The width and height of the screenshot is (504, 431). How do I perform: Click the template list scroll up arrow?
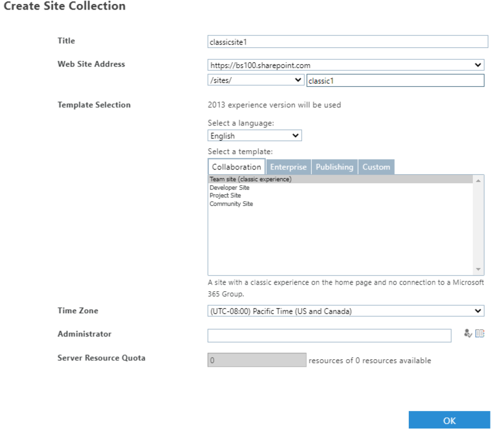(479, 181)
